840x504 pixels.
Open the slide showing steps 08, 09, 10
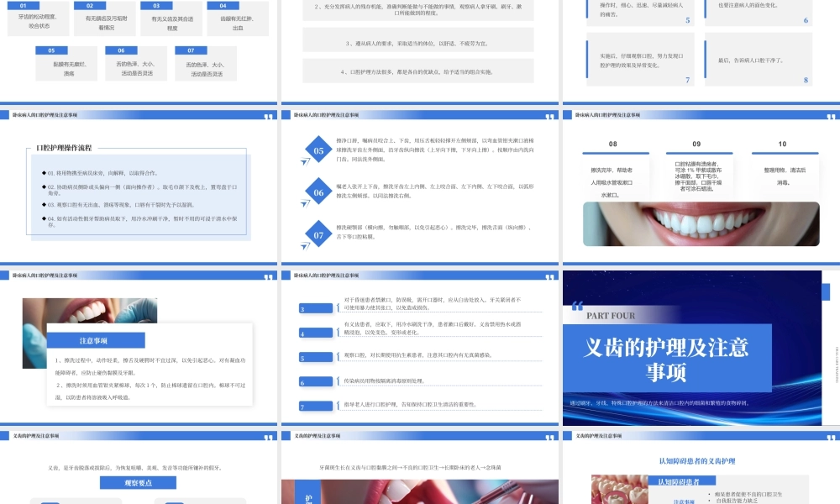701,186
